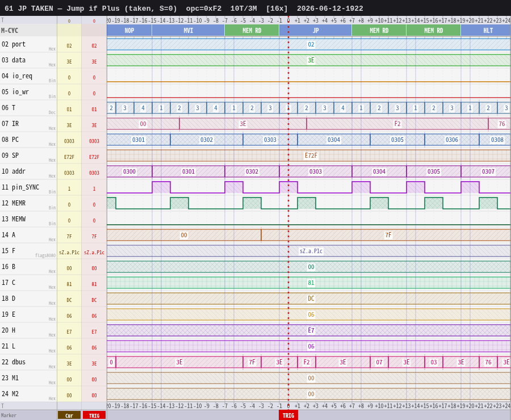Click tick -7 on top time ruler

(225, 20)
